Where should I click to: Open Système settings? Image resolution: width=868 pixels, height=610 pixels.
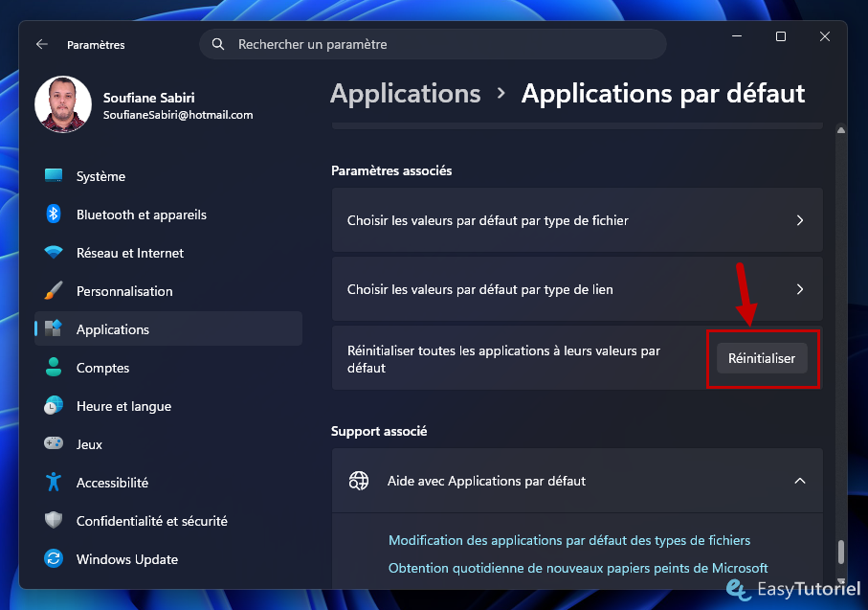pos(168,176)
